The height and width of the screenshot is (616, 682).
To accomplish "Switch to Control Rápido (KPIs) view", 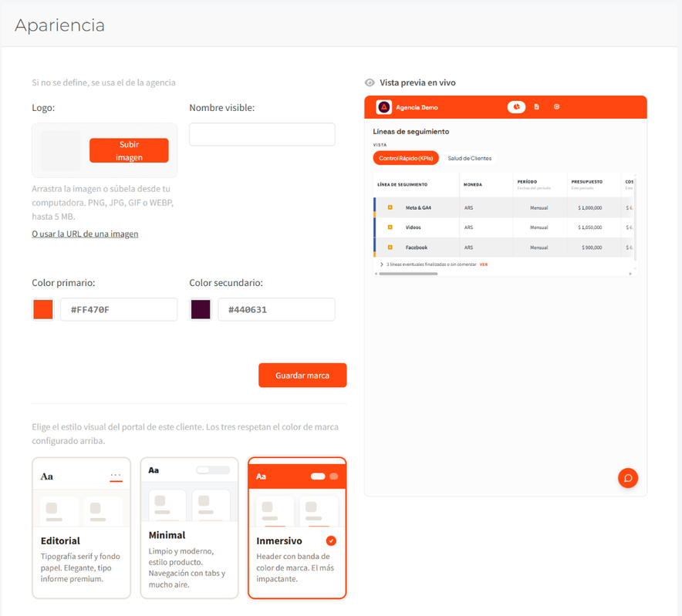I will [x=406, y=158].
